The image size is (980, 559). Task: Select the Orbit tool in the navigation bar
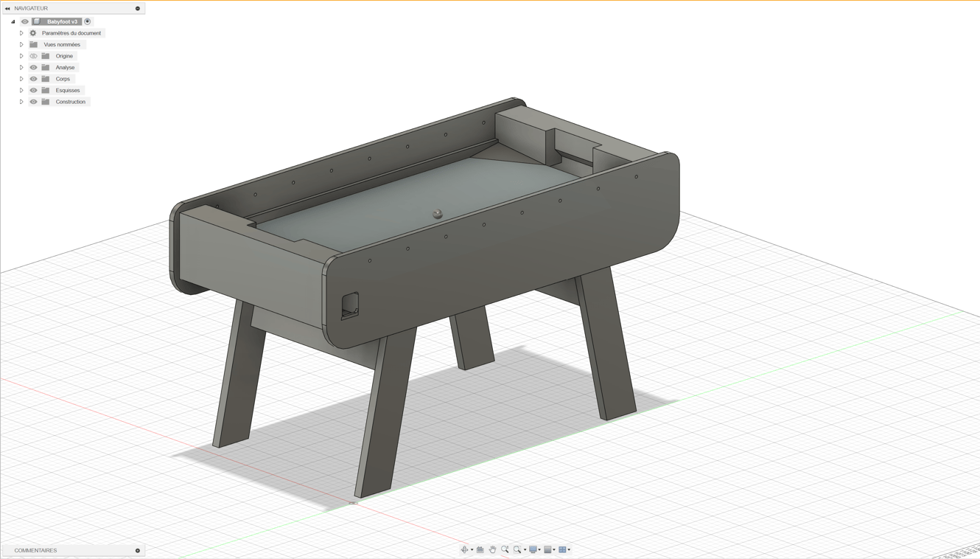tap(464, 549)
